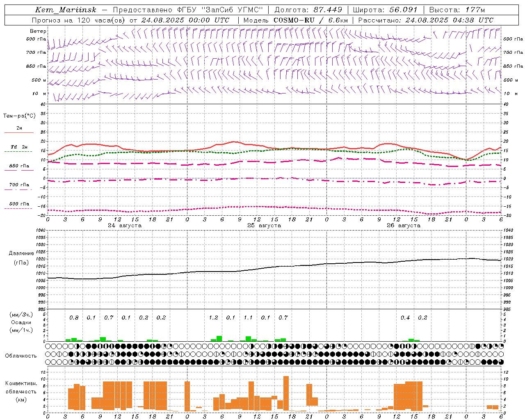Click the '700 гПа' temperature legend entry
Viewport: 525px width, 420px height.
point(19,185)
